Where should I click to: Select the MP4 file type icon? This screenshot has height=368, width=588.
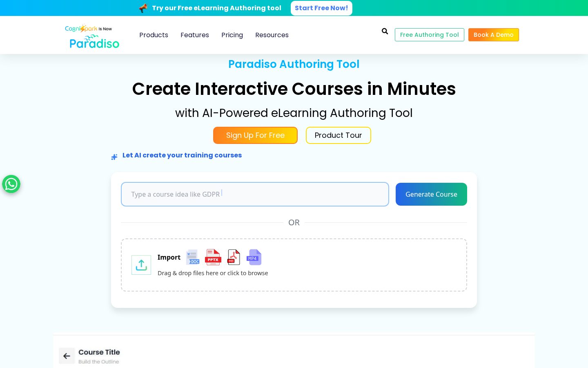pos(254,257)
